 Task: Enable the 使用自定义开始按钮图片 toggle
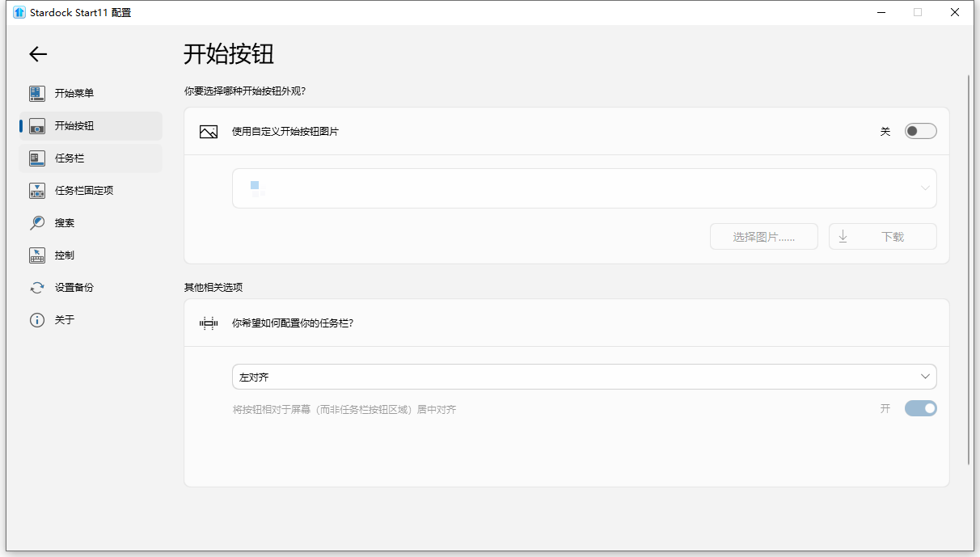[x=920, y=130]
